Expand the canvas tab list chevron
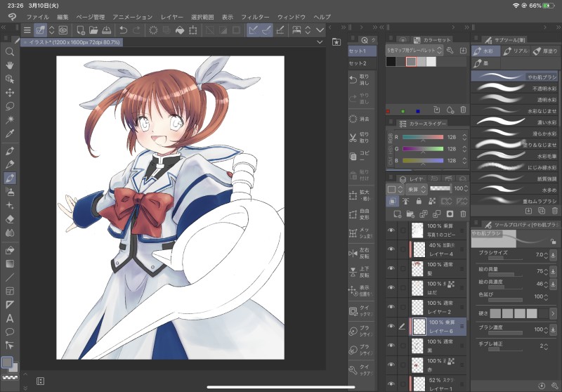Image resolution: width=562 pixels, height=392 pixels. (320, 42)
